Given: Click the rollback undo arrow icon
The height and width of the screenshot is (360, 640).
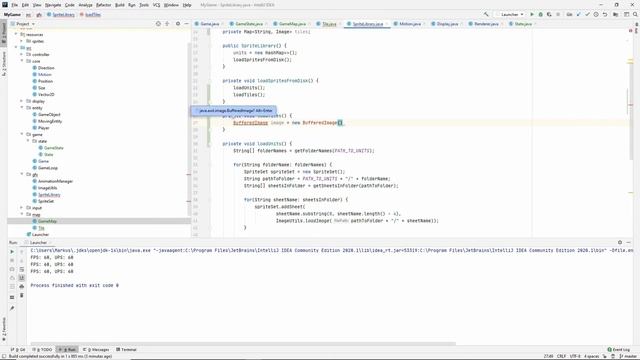Looking at the screenshot, I should pyautogui.click(x=605, y=14).
